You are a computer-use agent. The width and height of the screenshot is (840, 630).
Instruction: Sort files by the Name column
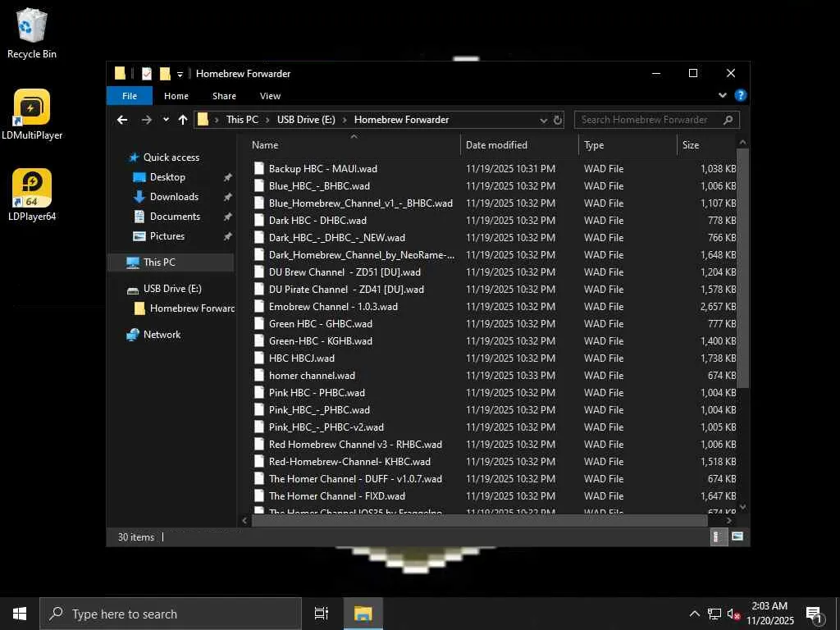354,144
